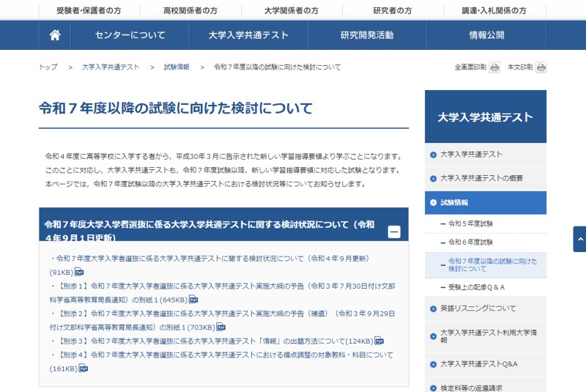The image size is (586, 392).
Task: Open 【別添4】 得点調整の対象教科・科目 document link
Action: pyautogui.click(x=222, y=362)
